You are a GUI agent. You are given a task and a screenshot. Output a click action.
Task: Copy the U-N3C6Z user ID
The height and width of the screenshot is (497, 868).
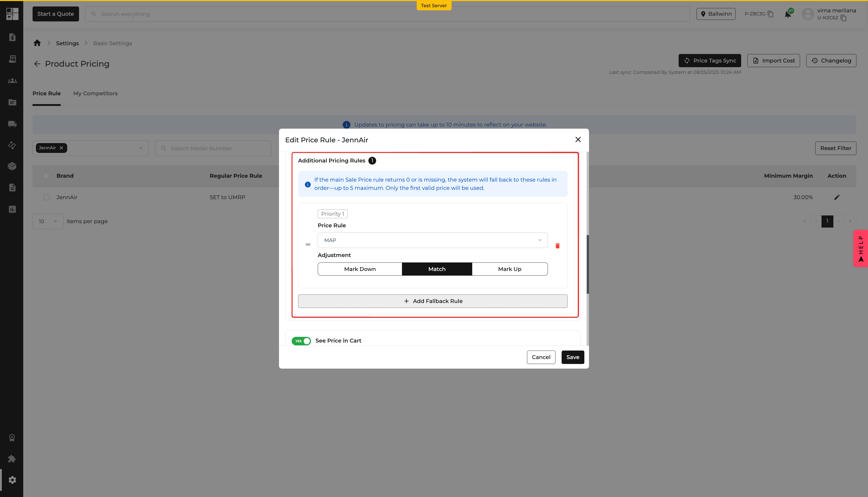tap(843, 18)
